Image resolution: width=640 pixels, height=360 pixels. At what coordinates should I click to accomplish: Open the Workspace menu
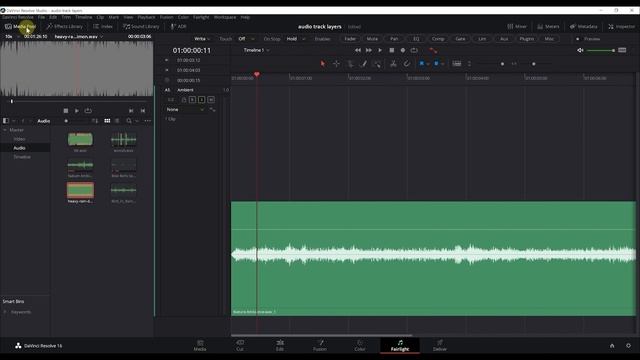coord(225,17)
